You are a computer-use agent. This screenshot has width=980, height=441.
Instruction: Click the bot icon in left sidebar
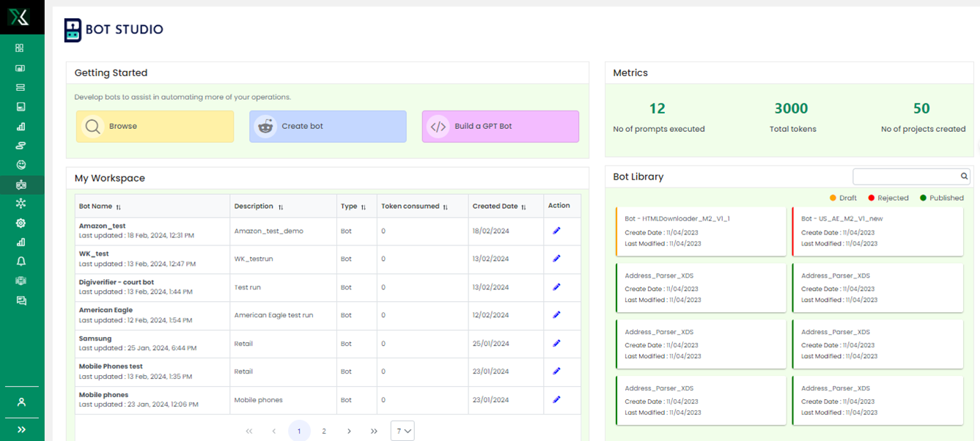21,185
